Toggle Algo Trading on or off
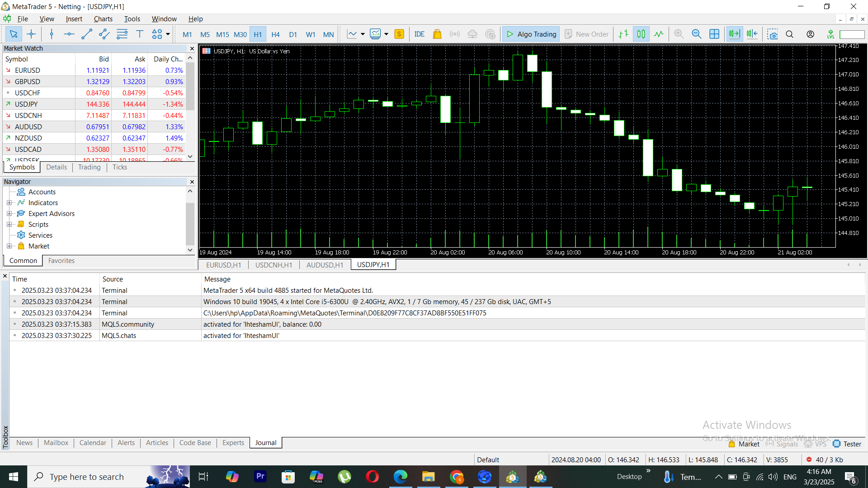This screenshot has width=868, height=488. coord(531,34)
